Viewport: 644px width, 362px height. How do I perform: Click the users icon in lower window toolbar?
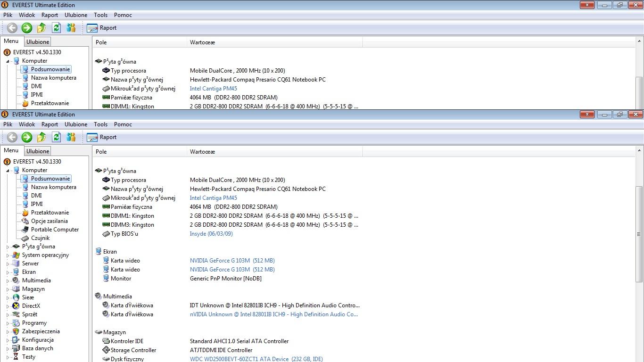71,137
